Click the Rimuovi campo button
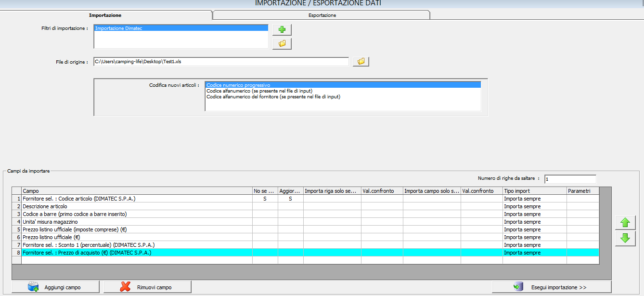This screenshot has width=644, height=296. (x=147, y=287)
